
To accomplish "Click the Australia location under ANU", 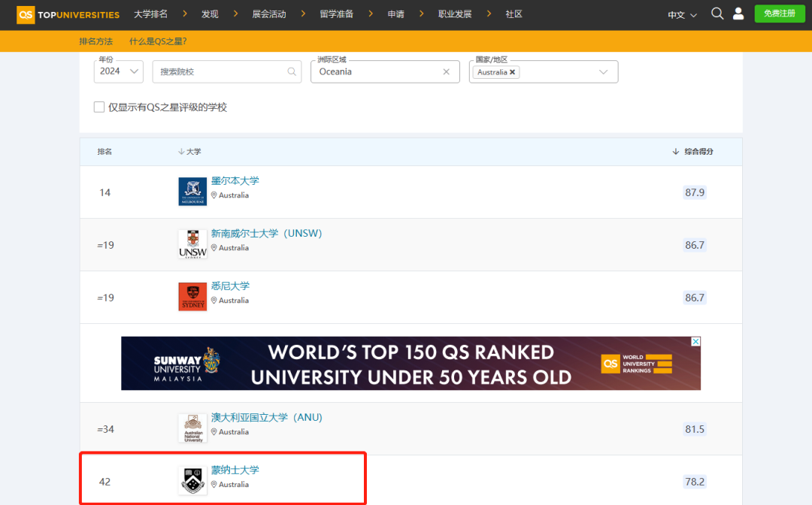I will 230,432.
